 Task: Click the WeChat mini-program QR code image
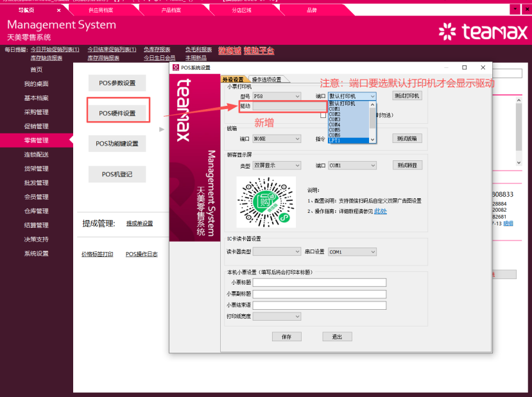(266, 202)
